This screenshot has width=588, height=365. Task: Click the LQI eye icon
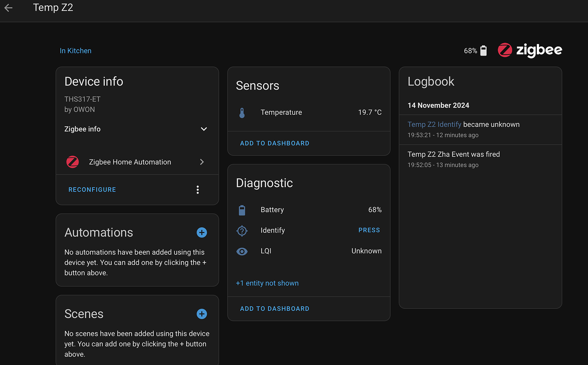coord(242,251)
